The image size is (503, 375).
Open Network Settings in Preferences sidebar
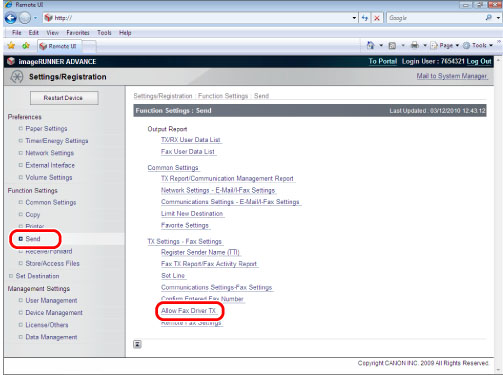(x=49, y=153)
